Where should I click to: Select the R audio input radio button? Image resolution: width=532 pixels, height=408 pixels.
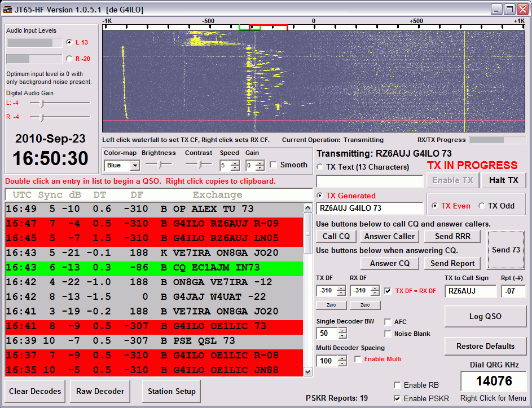69,59
